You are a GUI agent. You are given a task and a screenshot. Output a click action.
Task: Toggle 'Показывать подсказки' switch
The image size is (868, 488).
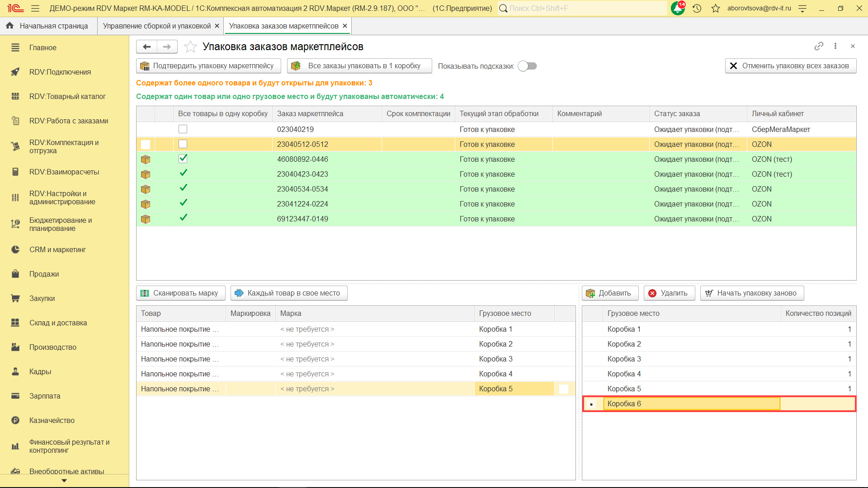click(527, 66)
